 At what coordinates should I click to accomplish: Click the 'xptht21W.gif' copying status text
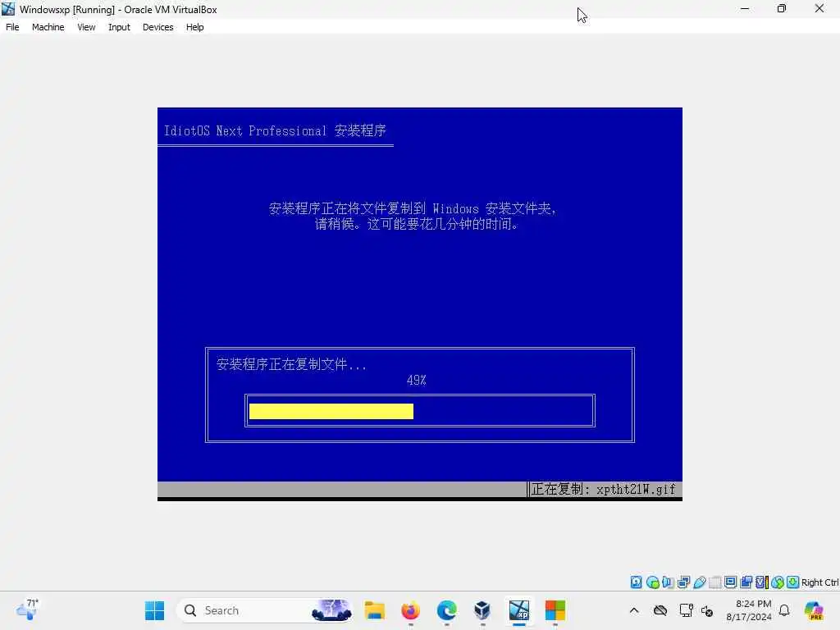point(636,489)
